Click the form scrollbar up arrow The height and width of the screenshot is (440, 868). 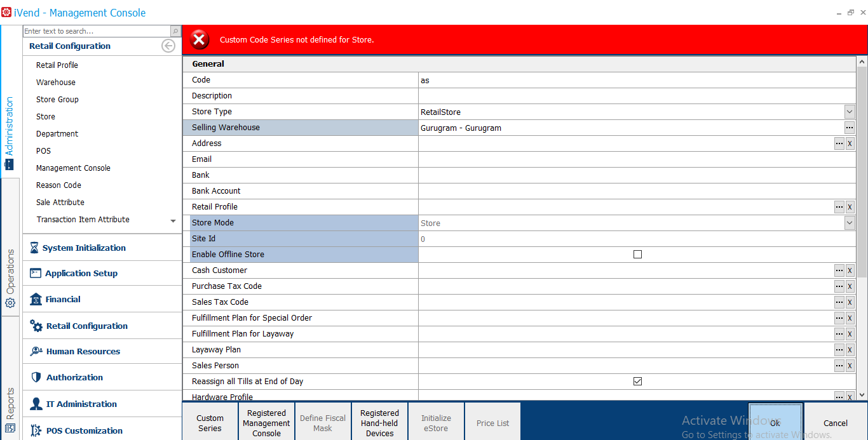tap(862, 62)
